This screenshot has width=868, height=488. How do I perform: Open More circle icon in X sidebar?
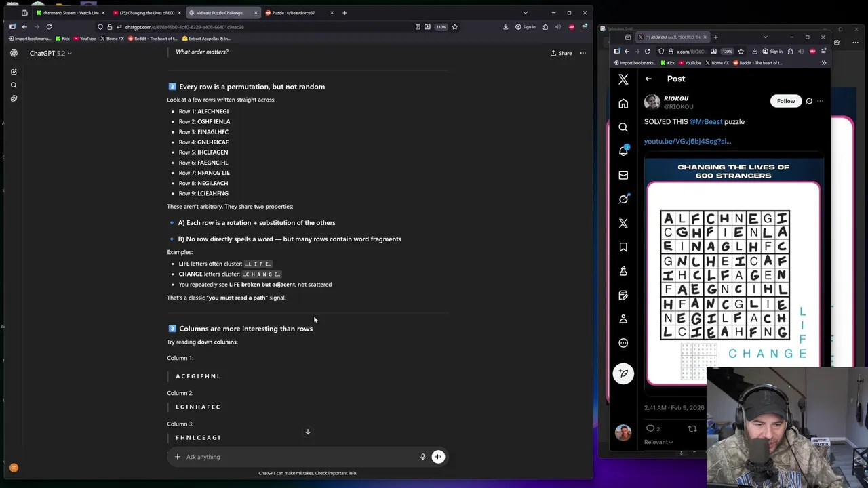(623, 343)
